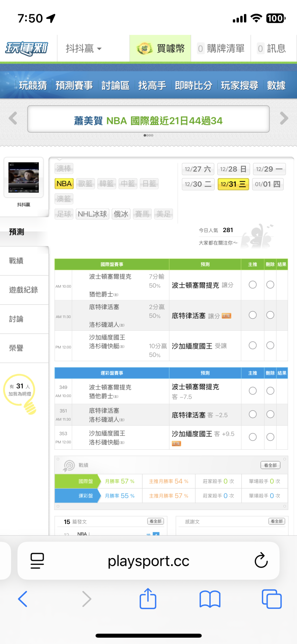Select 刪除 radio for 國際盤 底特律活塞
This screenshot has height=644, width=297.
(x=270, y=315)
